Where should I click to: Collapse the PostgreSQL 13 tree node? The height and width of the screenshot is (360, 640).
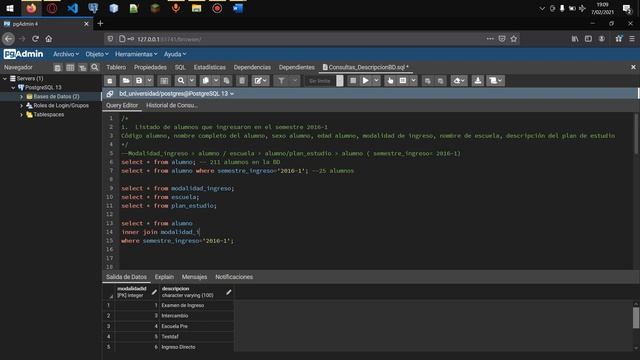point(13,87)
